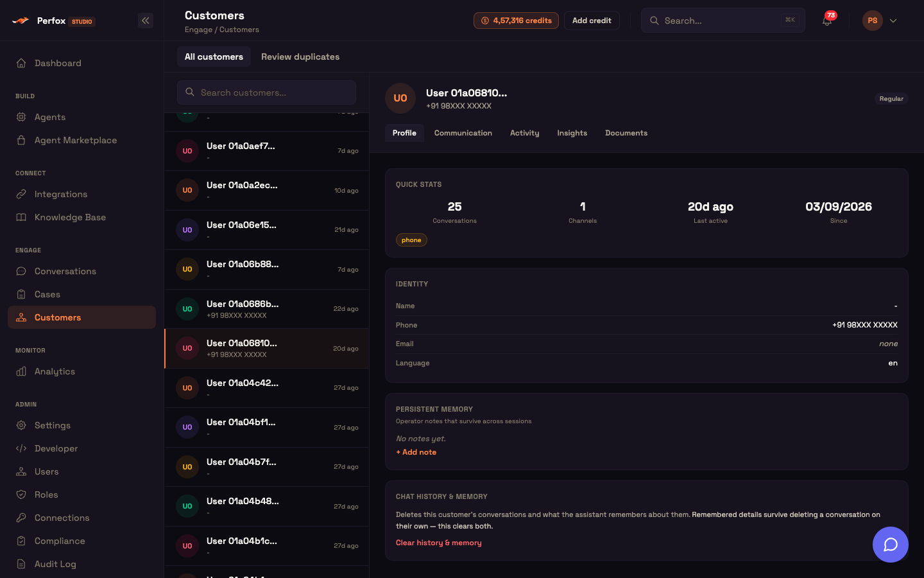924x578 pixels.
Task: Switch to the Review duplicates tab
Action: [300, 57]
